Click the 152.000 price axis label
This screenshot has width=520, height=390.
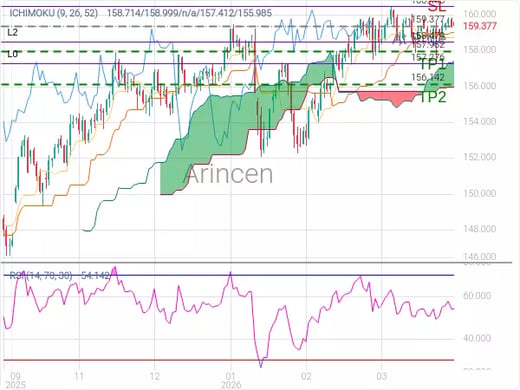tap(480, 157)
